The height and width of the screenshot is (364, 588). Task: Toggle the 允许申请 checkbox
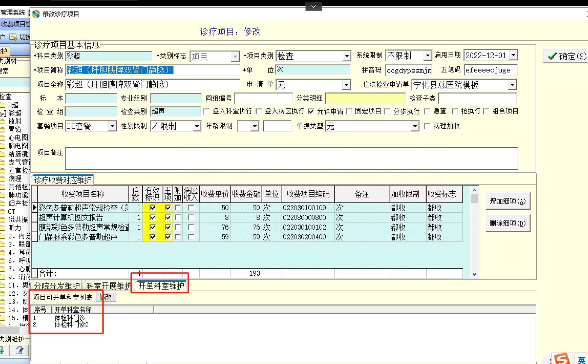[311, 111]
